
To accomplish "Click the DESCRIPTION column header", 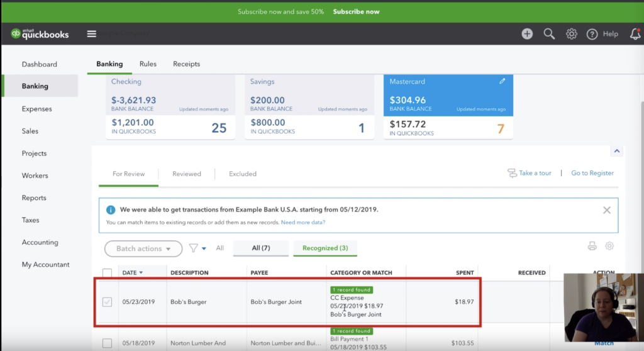I will (189, 272).
